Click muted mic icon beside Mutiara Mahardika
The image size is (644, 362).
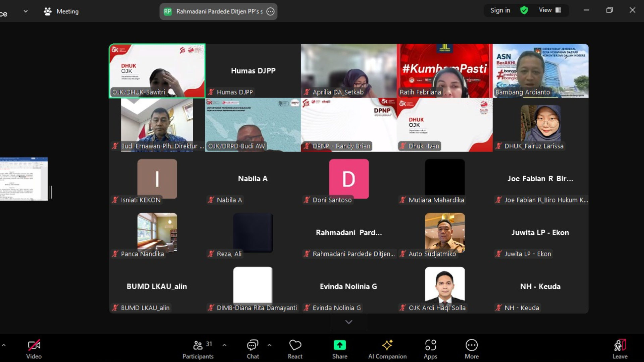403,200
